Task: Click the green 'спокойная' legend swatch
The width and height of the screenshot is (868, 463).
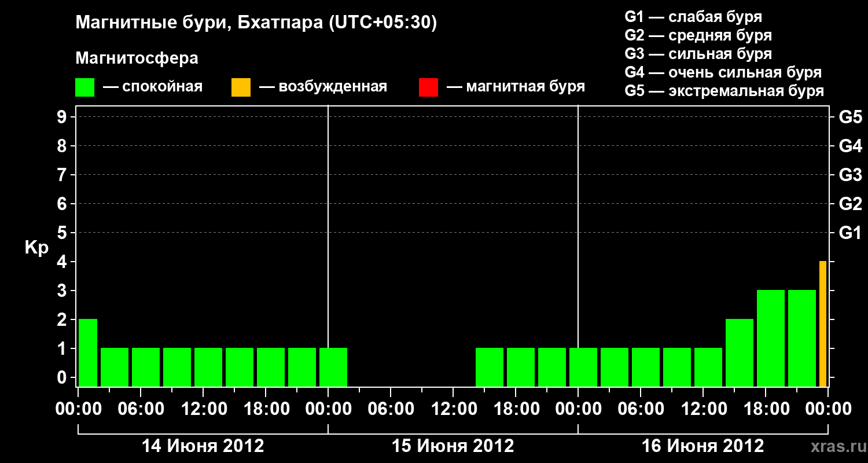Action: 84,87
